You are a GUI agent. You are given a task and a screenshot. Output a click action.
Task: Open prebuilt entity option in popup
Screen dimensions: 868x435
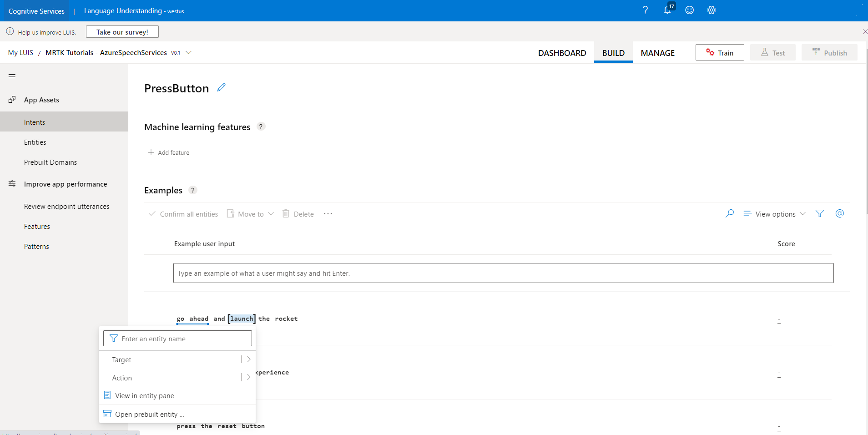click(x=149, y=414)
